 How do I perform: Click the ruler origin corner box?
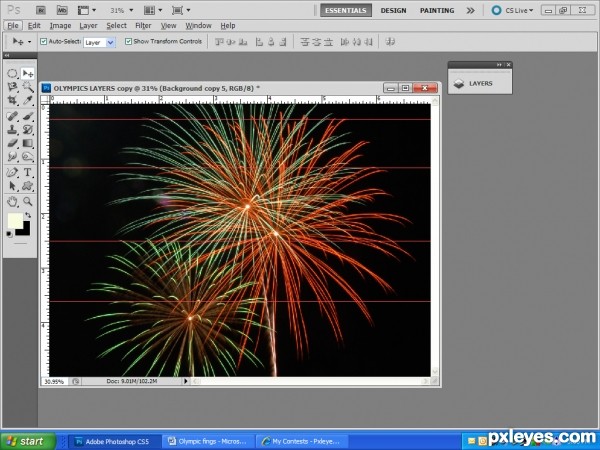[x=45, y=100]
